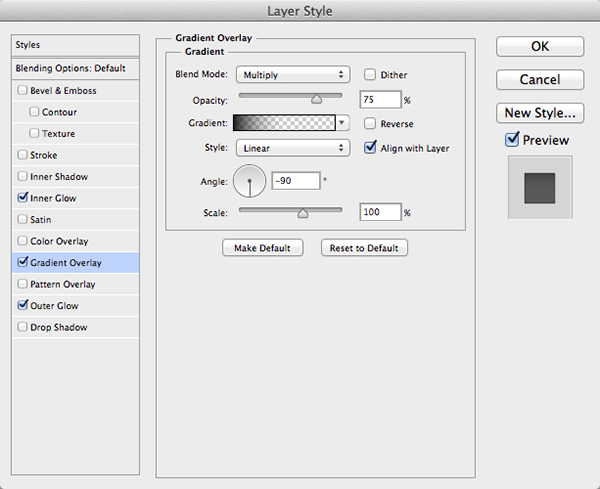Click the style preview thumbnail
Image resolution: width=600 pixels, height=489 pixels.
point(540,187)
